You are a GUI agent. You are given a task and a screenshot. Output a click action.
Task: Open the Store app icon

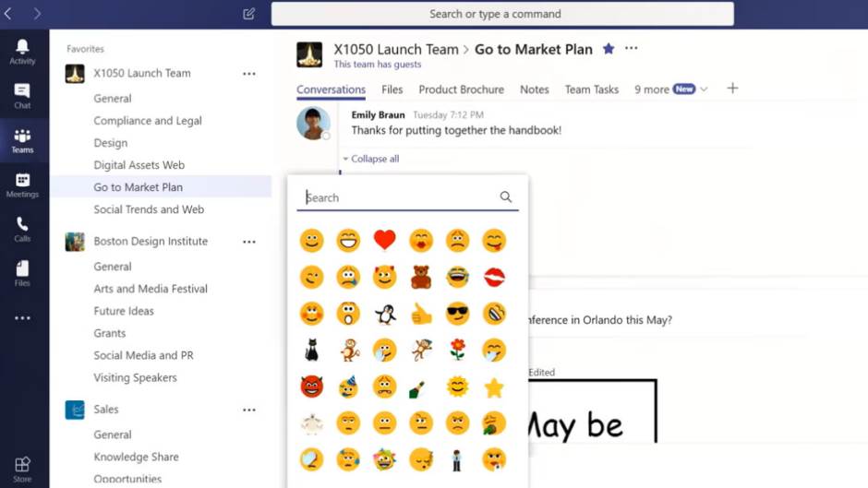point(22,469)
